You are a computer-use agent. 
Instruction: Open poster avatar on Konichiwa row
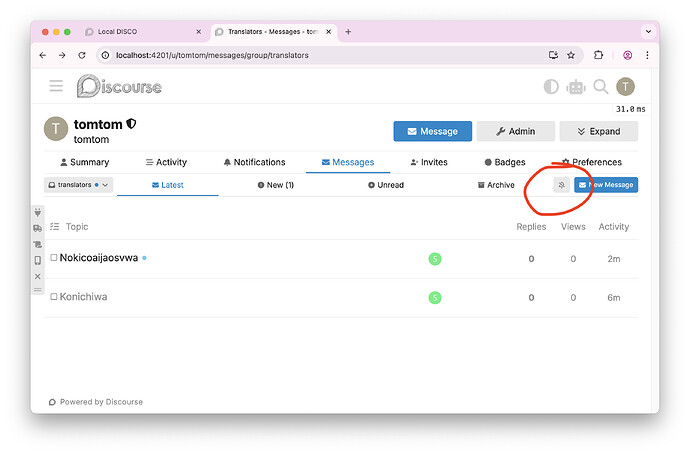coord(435,298)
